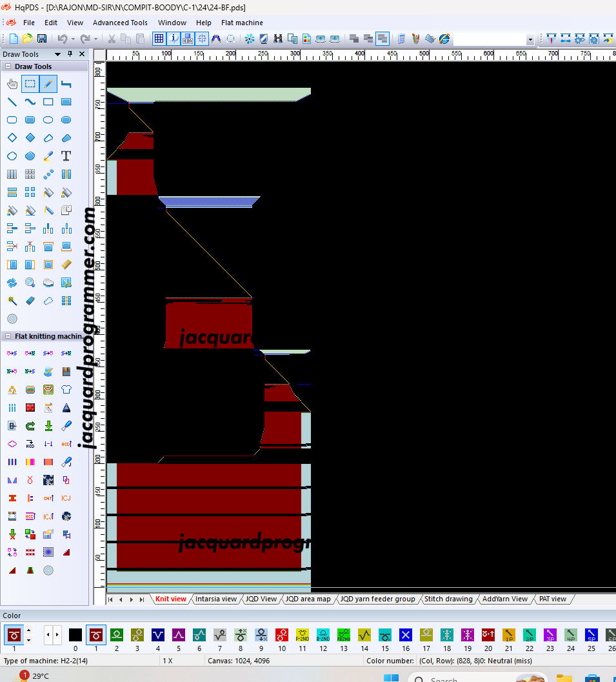
Task: Collapse the Draw Tools section
Action: (x=8, y=66)
